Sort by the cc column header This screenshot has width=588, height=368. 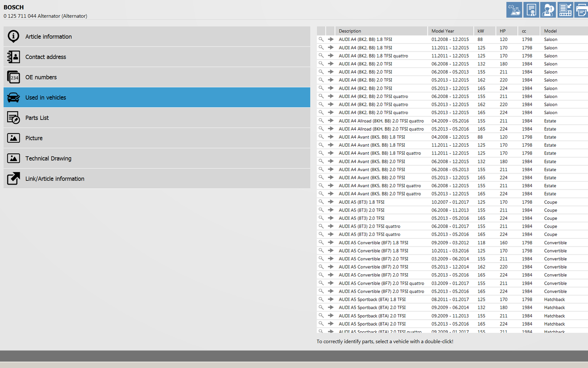click(x=529, y=31)
